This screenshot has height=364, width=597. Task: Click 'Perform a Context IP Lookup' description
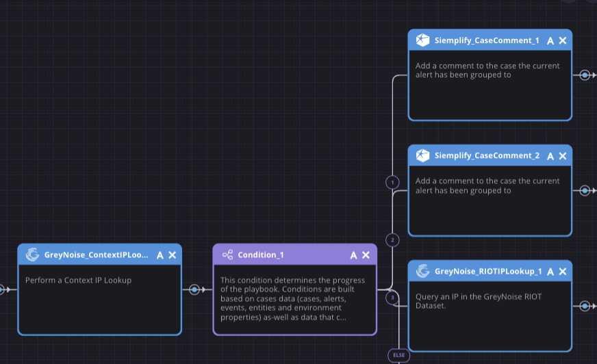[79, 281]
